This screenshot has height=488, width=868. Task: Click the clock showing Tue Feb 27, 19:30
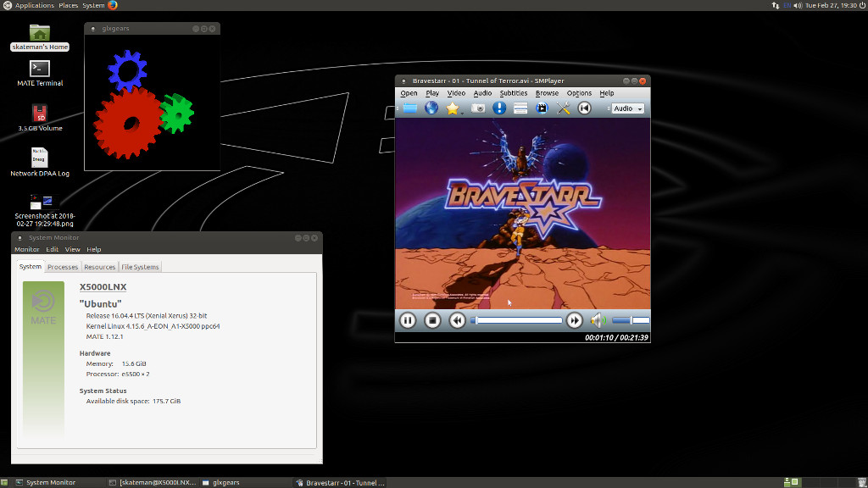(x=831, y=5)
